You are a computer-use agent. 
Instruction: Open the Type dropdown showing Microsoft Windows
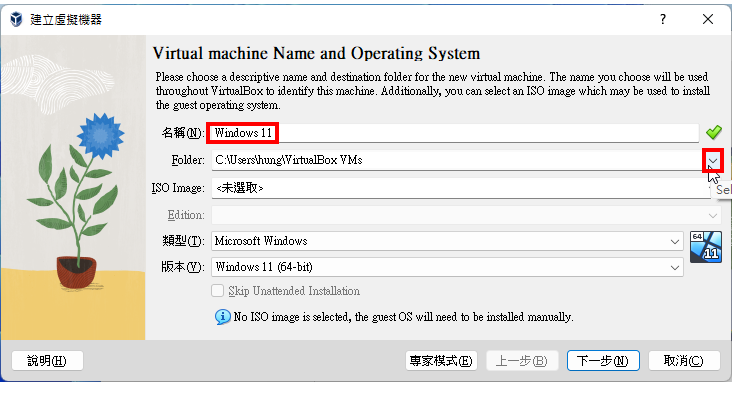click(447, 241)
